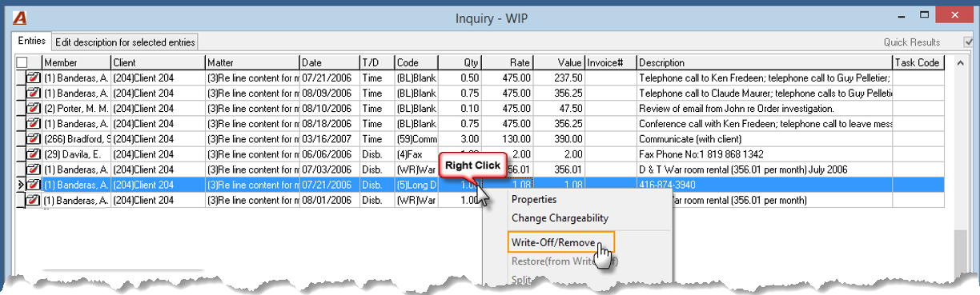Sort by the Member column header
980x295 pixels.
click(x=76, y=63)
